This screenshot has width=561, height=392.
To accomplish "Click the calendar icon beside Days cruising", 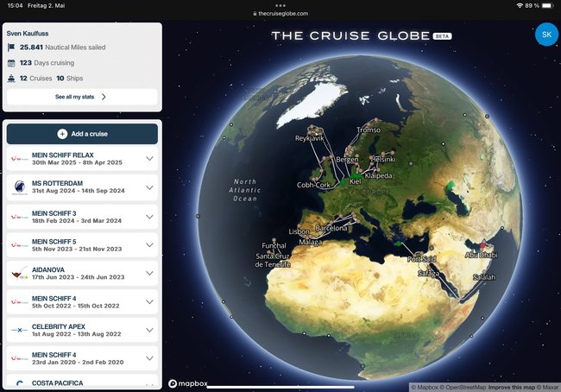I will point(11,63).
